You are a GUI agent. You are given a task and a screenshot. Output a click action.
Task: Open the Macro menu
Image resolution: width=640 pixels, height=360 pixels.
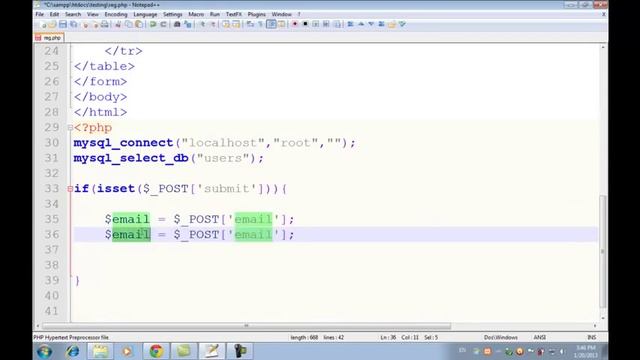(x=196, y=14)
